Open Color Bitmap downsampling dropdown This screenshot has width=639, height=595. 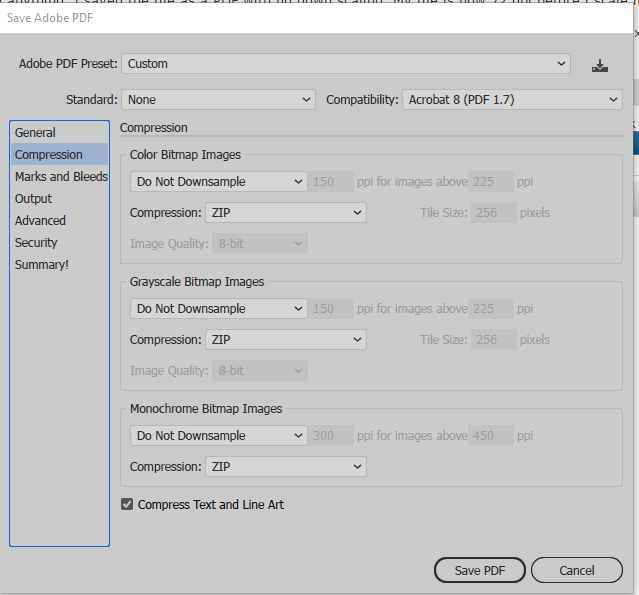tap(219, 181)
